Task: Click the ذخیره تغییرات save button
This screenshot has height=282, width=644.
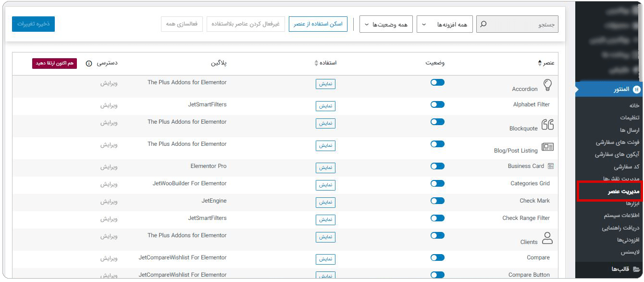Action: tap(33, 24)
